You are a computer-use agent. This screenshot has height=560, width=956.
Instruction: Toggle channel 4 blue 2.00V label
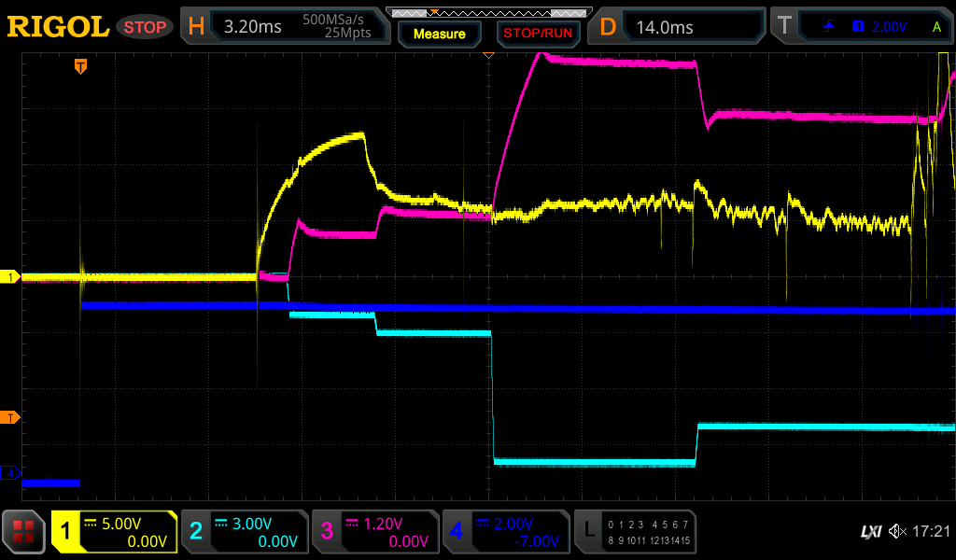505,532
